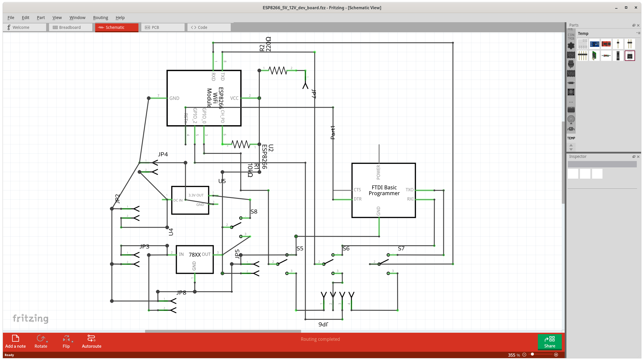Open the CONTRIB parts category
This screenshot has height=361, width=644.
(x=571, y=36)
